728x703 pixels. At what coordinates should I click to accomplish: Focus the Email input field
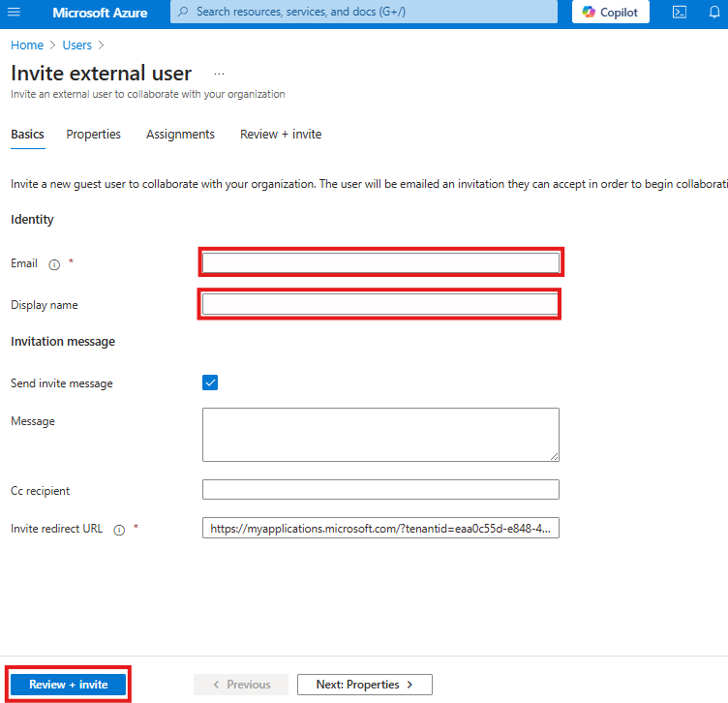click(380, 262)
